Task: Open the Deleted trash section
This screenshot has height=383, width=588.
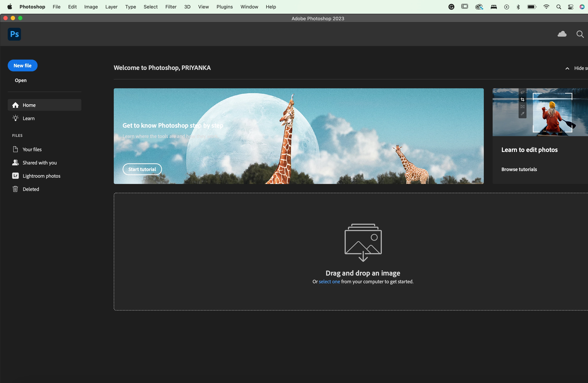Action: click(x=31, y=189)
